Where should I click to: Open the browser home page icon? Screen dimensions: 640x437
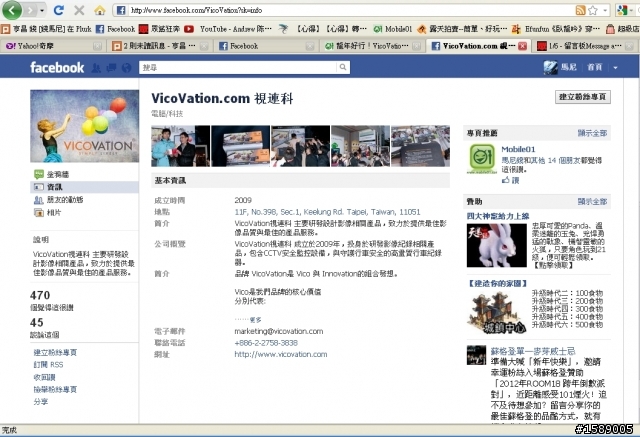click(x=100, y=10)
